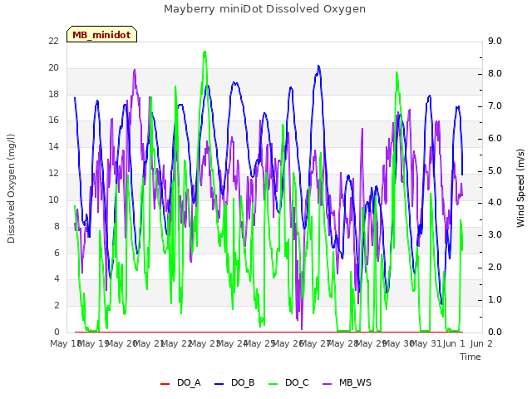Click the 2.0 wind speed tick label
The height and width of the screenshot is (399, 532).
point(495,268)
